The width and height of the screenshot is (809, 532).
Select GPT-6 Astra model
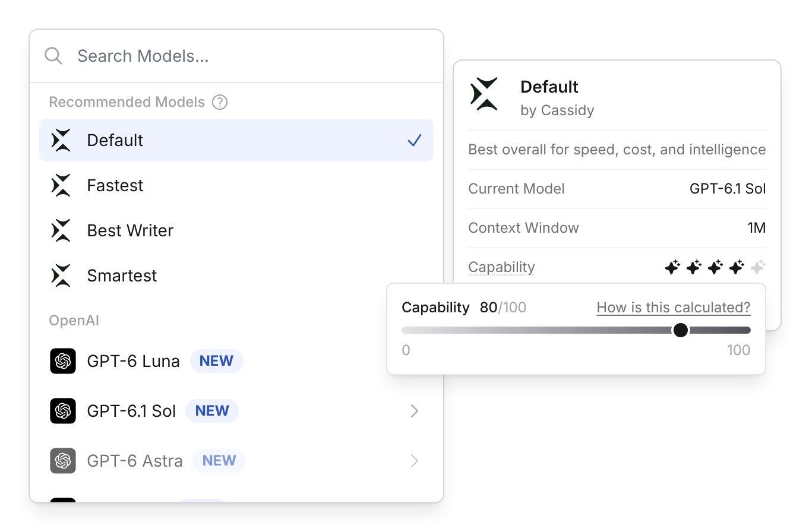[x=236, y=461]
